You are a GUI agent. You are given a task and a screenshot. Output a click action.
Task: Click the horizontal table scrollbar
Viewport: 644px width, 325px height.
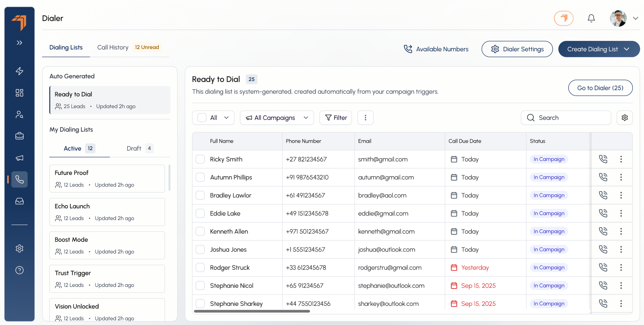tap(252, 311)
